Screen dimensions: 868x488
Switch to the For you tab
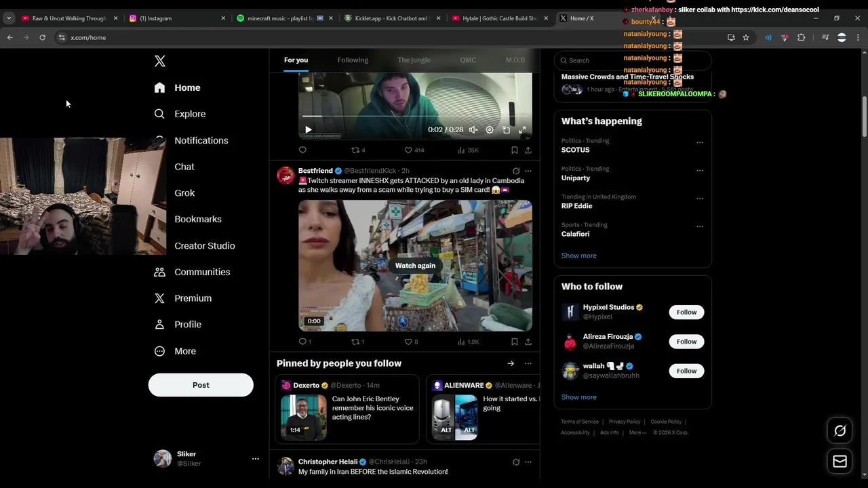tap(296, 60)
